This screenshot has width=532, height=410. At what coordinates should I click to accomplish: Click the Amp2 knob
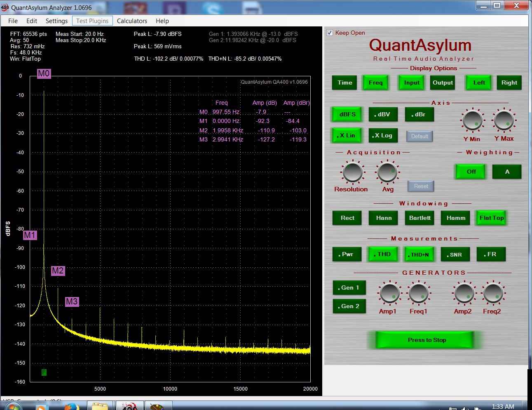click(x=464, y=293)
